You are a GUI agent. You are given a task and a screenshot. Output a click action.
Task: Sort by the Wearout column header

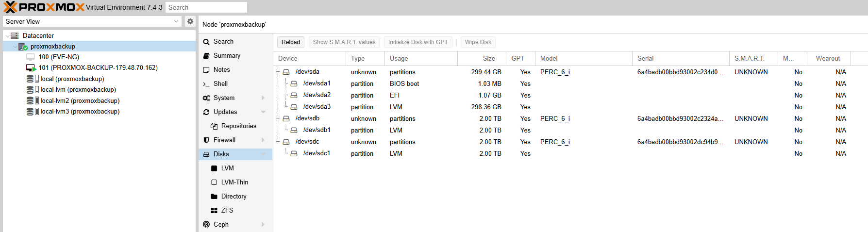829,58
